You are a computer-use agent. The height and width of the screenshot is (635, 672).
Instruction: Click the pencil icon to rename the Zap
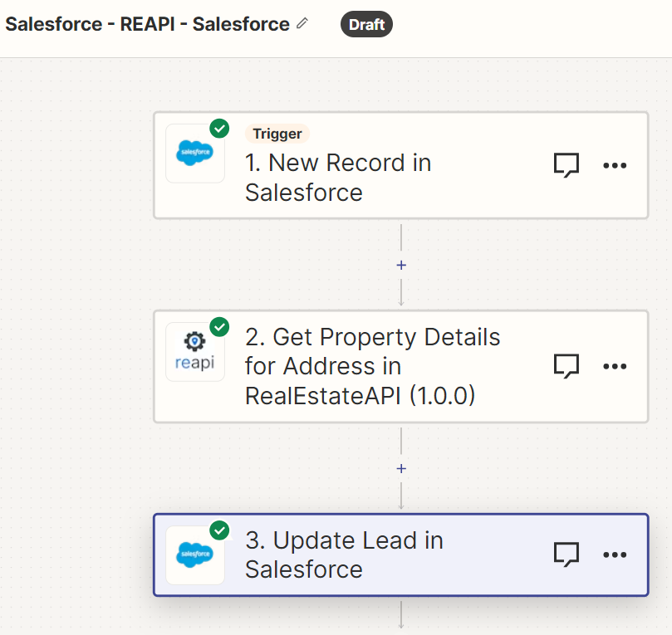(x=302, y=23)
